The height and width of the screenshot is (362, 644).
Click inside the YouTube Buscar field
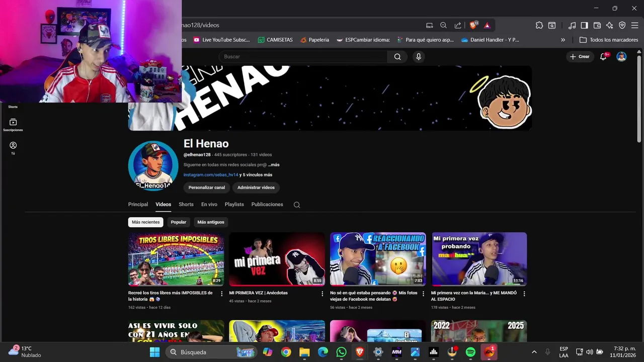click(303, 57)
